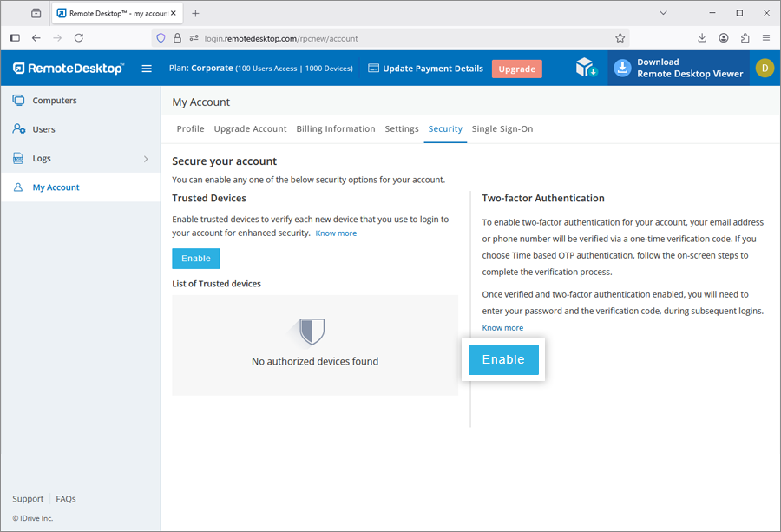Open the user avatar 'D' profile menu
The image size is (781, 532).
point(764,69)
